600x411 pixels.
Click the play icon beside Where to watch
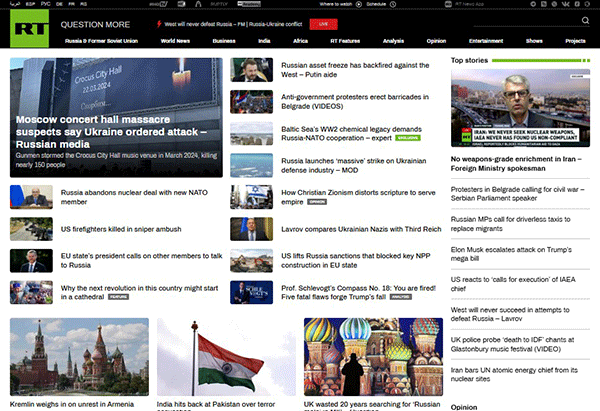point(359,4)
